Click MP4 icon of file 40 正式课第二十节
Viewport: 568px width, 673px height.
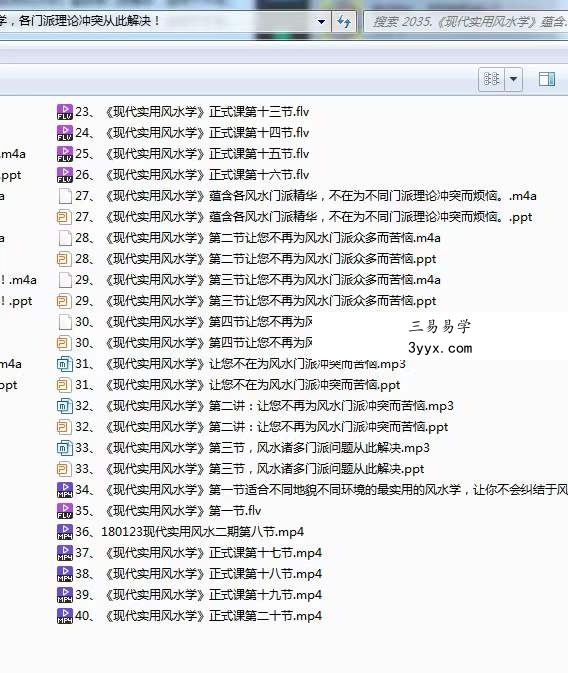(65, 616)
